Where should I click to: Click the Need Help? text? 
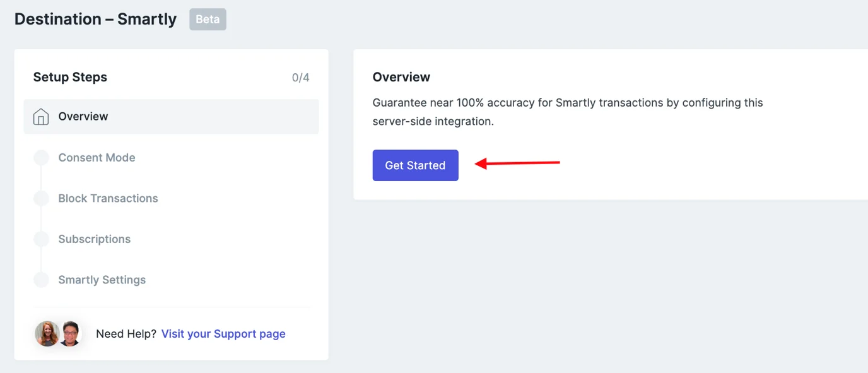126,334
